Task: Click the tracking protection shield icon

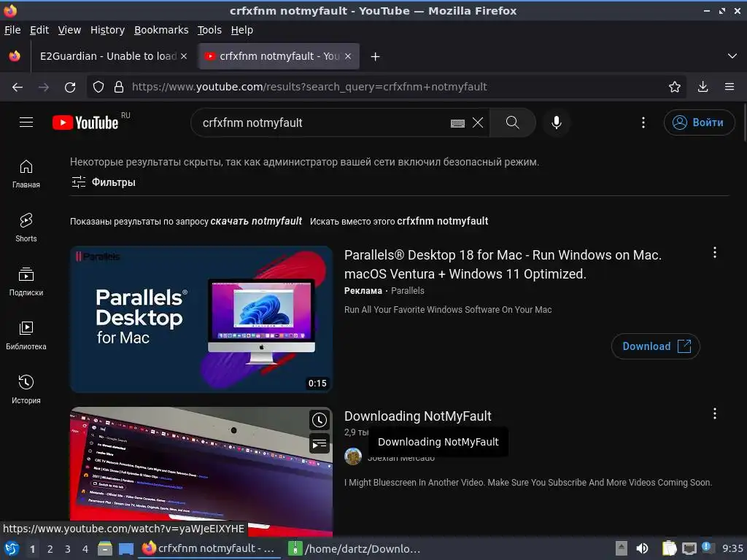Action: tap(98, 87)
